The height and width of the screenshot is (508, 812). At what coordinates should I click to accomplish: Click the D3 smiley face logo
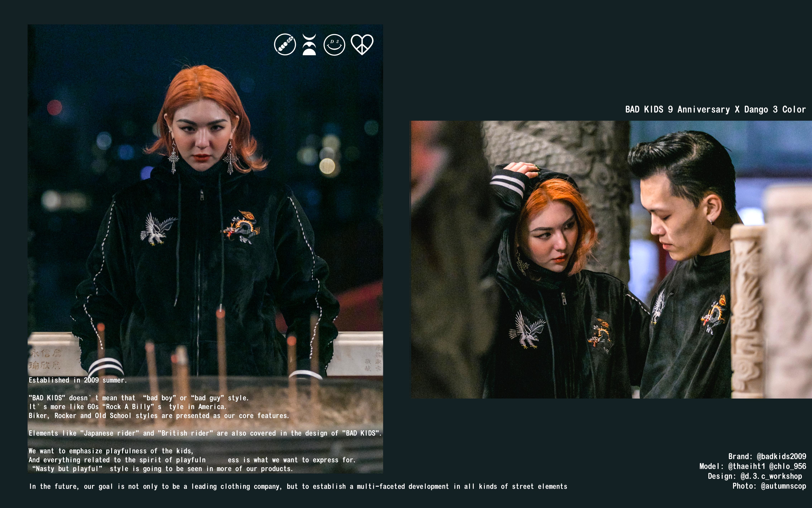point(334,44)
